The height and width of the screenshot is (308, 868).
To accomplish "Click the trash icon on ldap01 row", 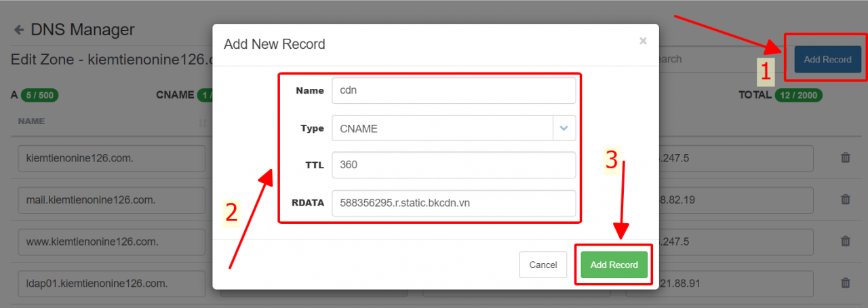I will pyautogui.click(x=845, y=283).
